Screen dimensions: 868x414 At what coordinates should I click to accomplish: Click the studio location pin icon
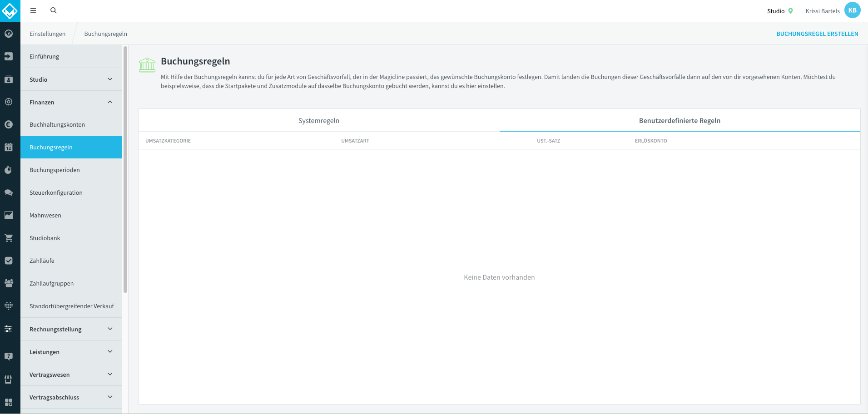791,11
